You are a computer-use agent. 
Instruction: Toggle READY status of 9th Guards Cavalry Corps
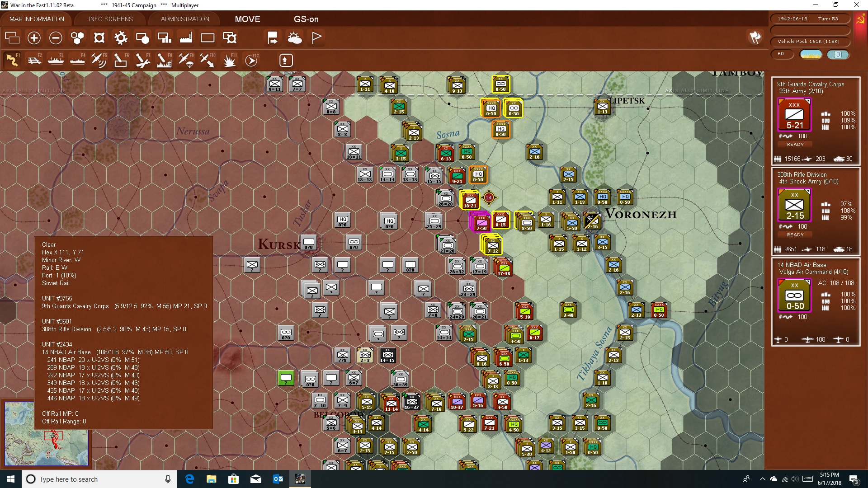(x=795, y=144)
